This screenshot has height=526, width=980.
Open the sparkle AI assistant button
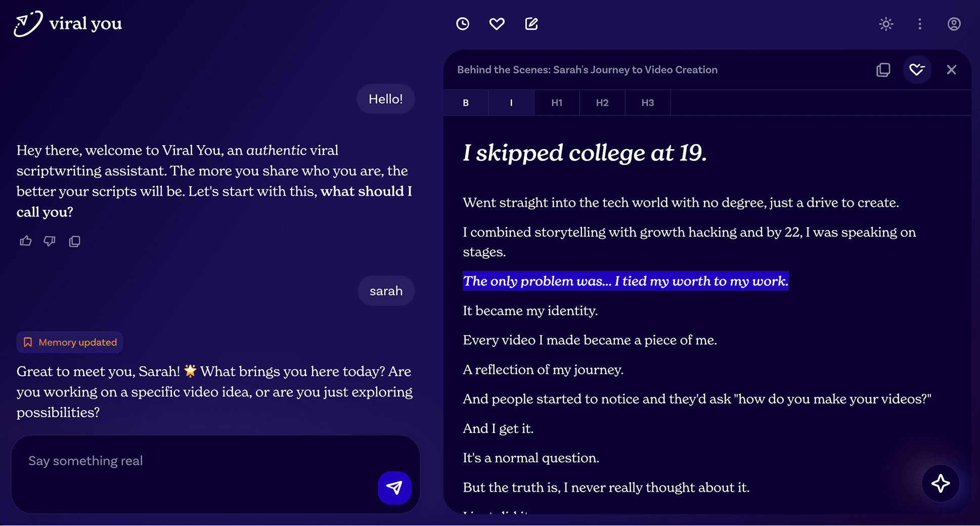pos(941,484)
